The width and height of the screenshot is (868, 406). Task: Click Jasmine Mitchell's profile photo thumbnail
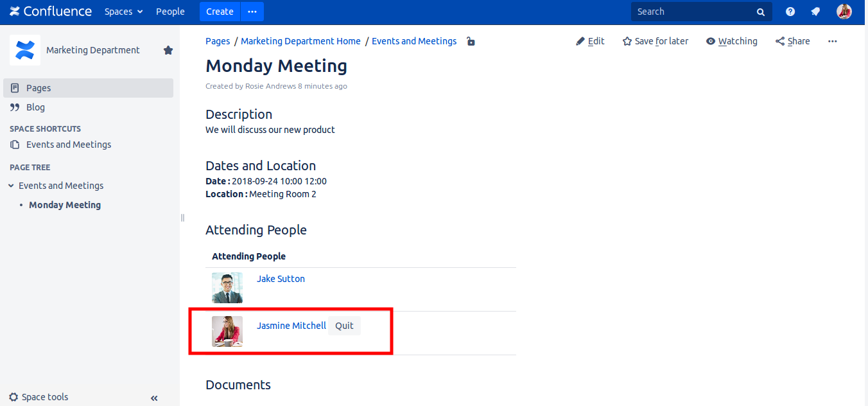pos(227,331)
